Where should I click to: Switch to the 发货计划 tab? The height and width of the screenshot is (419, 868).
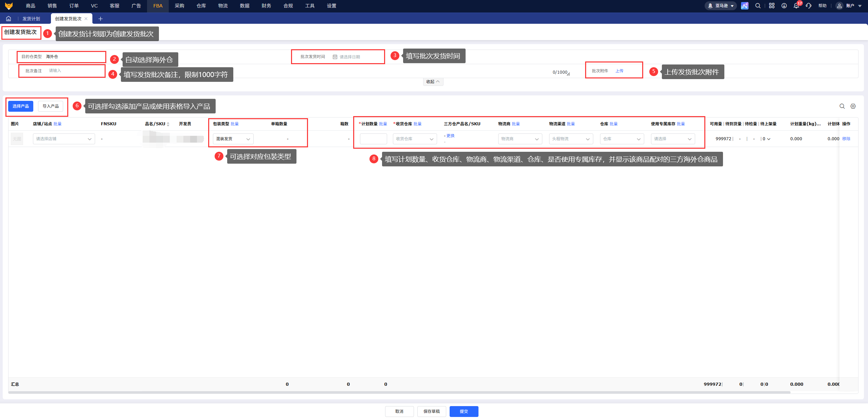pos(31,19)
